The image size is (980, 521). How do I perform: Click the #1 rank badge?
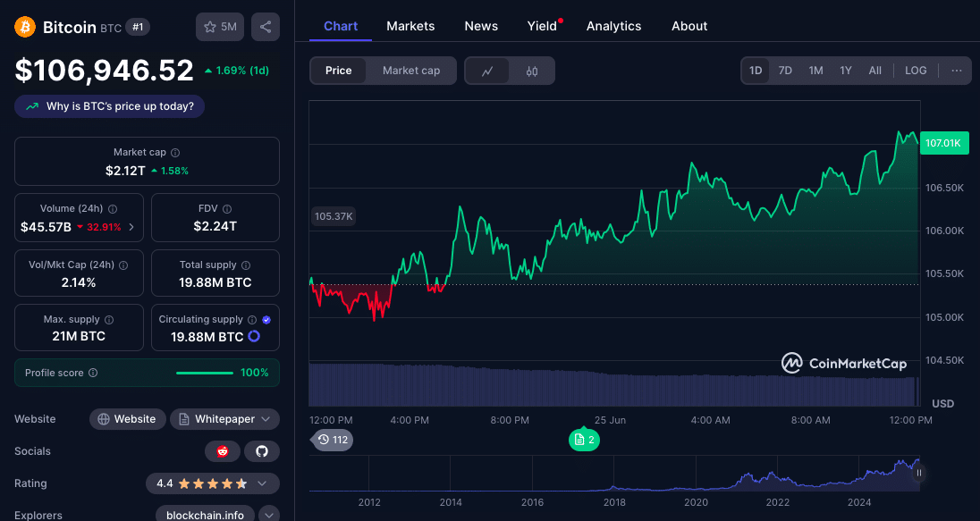tap(138, 27)
